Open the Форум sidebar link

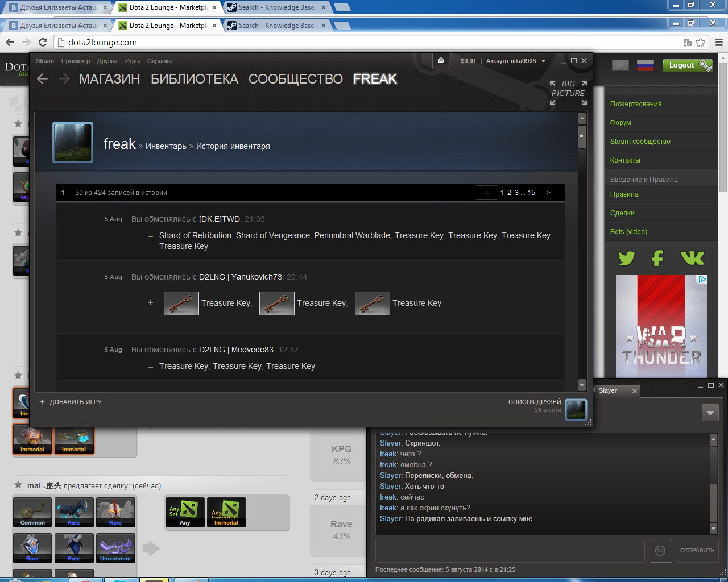[x=621, y=123]
